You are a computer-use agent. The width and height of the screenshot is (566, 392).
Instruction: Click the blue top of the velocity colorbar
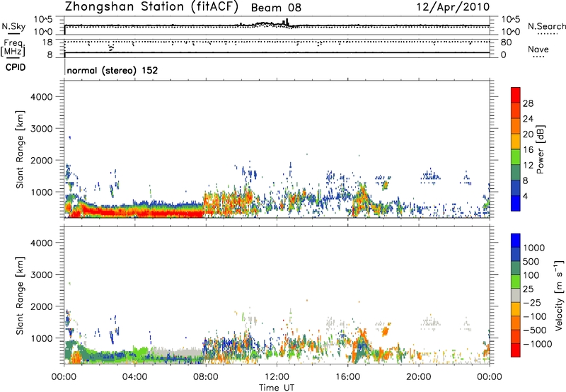(516, 241)
